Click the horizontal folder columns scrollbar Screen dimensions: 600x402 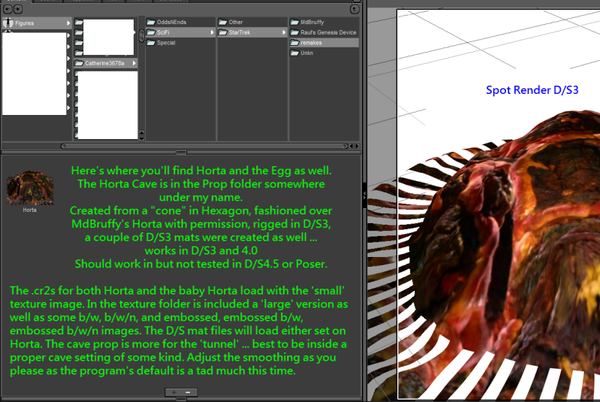[x=205, y=146]
